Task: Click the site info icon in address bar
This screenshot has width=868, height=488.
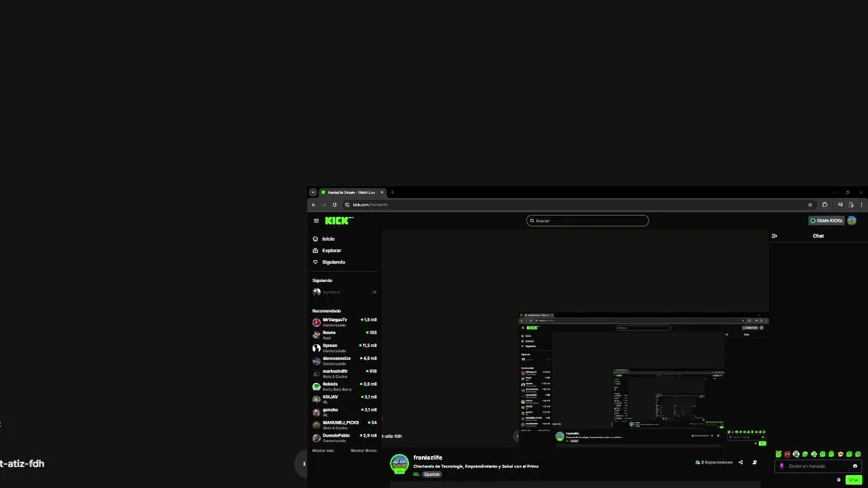Action: (x=347, y=205)
